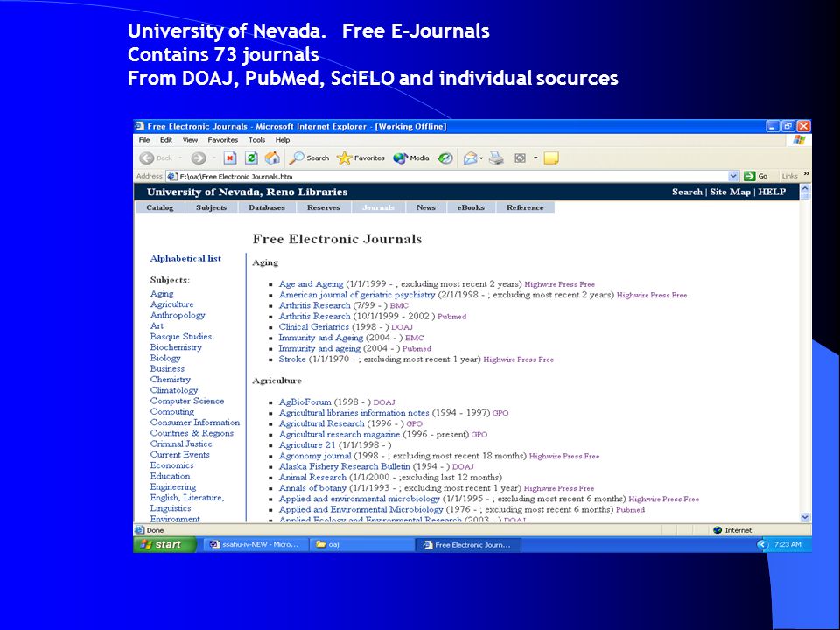Select Consumer Information in the Subjects sidebar
The image size is (840, 630).
click(x=195, y=423)
